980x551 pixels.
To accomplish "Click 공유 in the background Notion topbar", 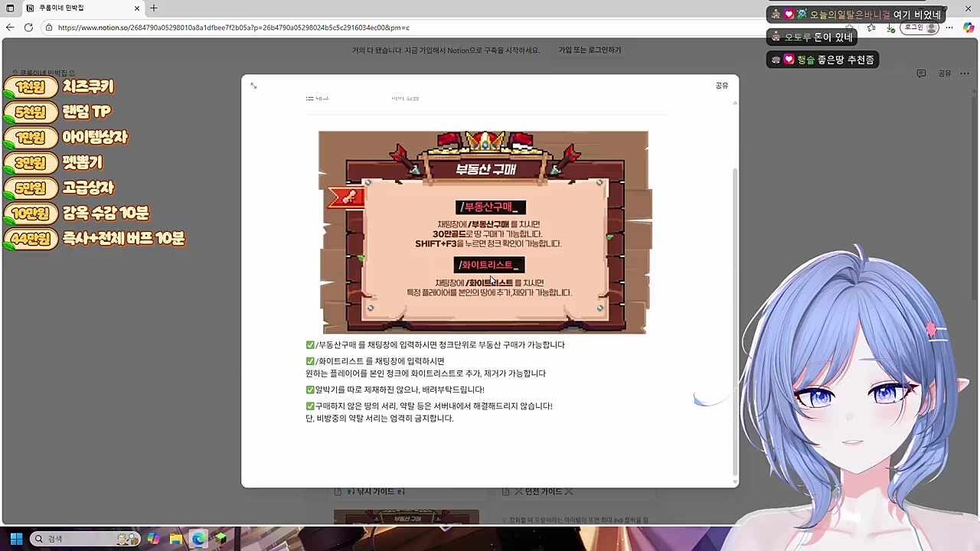I will (945, 73).
